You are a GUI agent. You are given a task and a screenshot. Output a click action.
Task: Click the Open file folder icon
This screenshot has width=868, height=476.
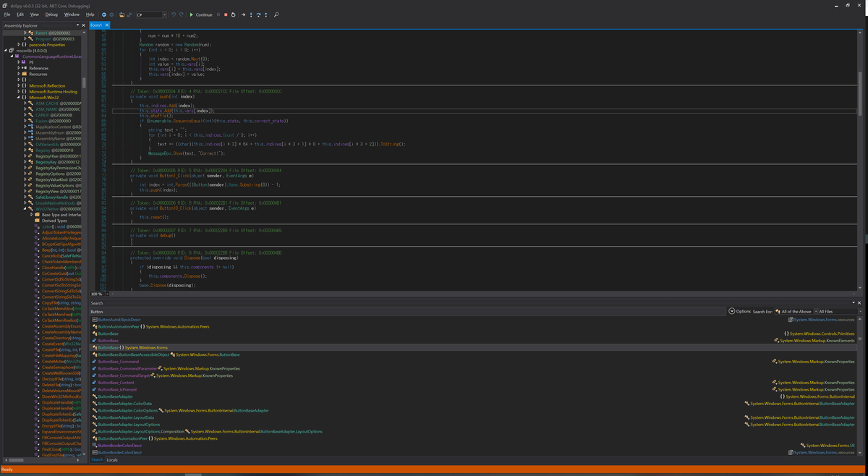coord(122,14)
